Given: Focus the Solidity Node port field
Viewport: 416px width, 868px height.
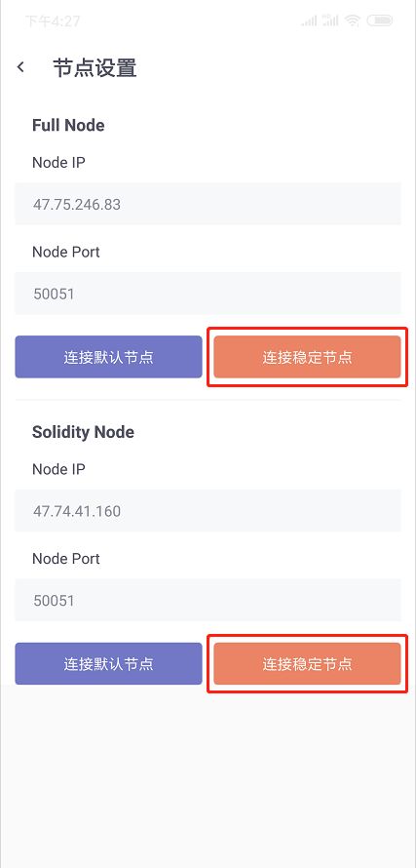Looking at the screenshot, I should [208, 600].
